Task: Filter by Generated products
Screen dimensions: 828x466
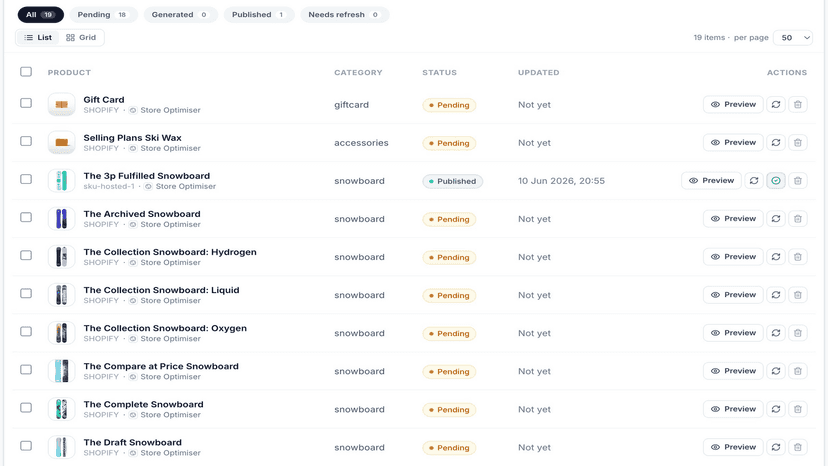Action: click(x=180, y=15)
